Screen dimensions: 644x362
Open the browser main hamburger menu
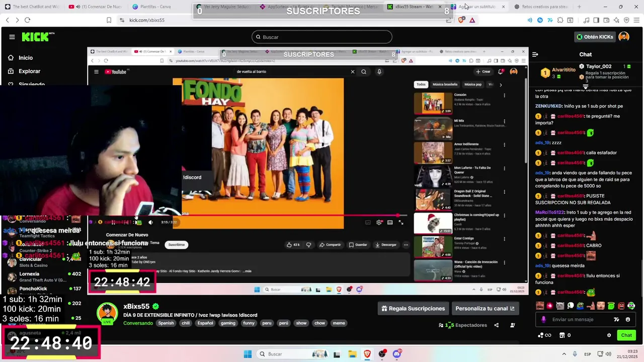pyautogui.click(x=636, y=20)
